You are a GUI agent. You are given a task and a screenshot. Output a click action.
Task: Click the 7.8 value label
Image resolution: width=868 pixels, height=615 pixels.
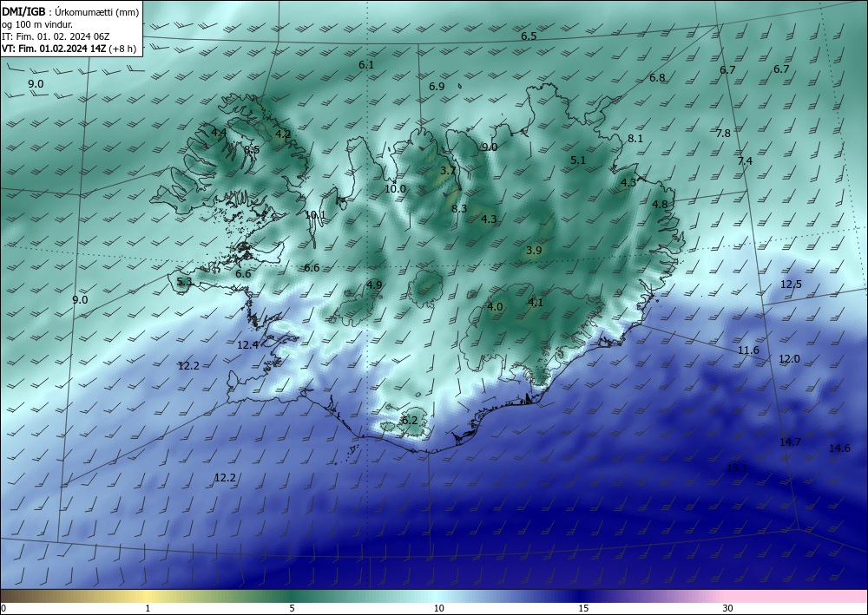pyautogui.click(x=723, y=134)
